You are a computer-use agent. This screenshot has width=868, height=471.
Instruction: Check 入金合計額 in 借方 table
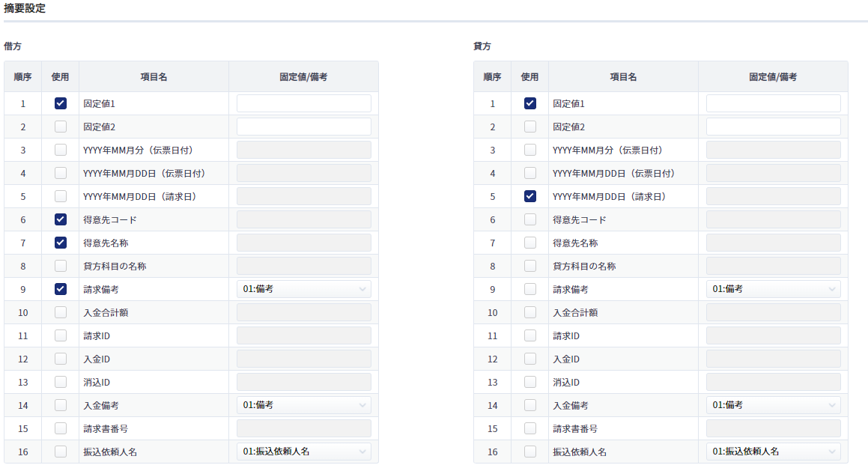(61, 312)
